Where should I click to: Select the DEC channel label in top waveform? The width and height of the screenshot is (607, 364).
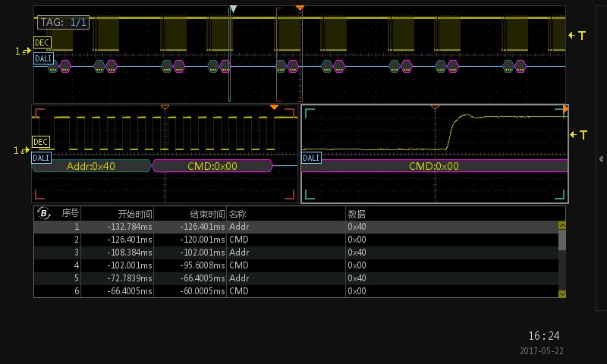tap(42, 42)
